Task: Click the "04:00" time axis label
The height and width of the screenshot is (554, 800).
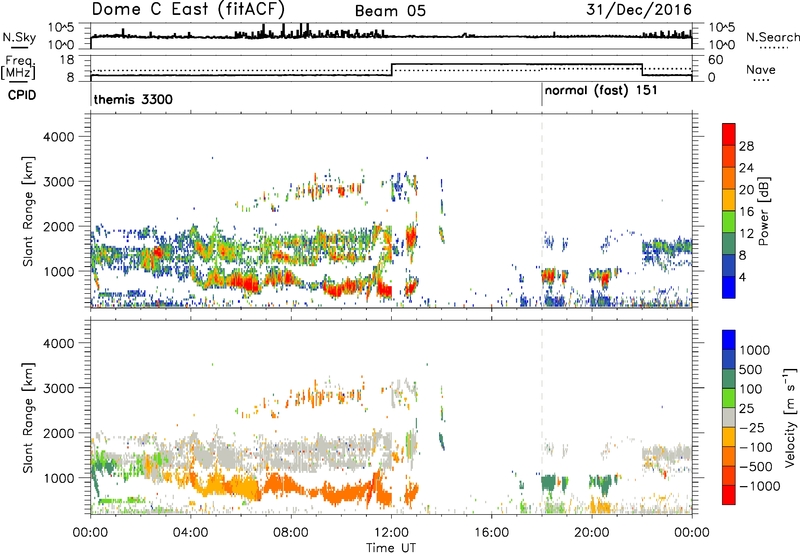Action: (x=191, y=533)
